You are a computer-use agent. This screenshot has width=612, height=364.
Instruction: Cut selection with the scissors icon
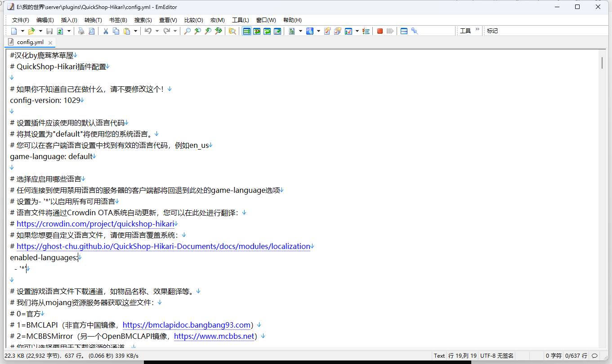pyautogui.click(x=106, y=31)
